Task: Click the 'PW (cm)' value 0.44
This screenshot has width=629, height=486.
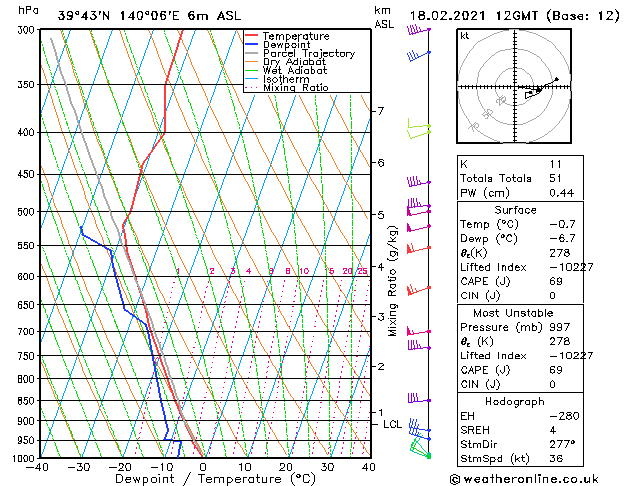Action: [562, 193]
